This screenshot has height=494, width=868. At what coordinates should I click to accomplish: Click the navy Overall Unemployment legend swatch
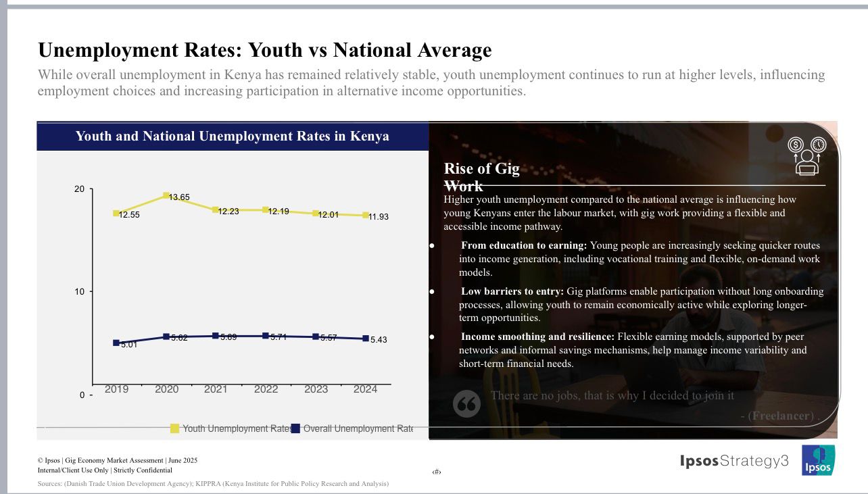pos(295,428)
